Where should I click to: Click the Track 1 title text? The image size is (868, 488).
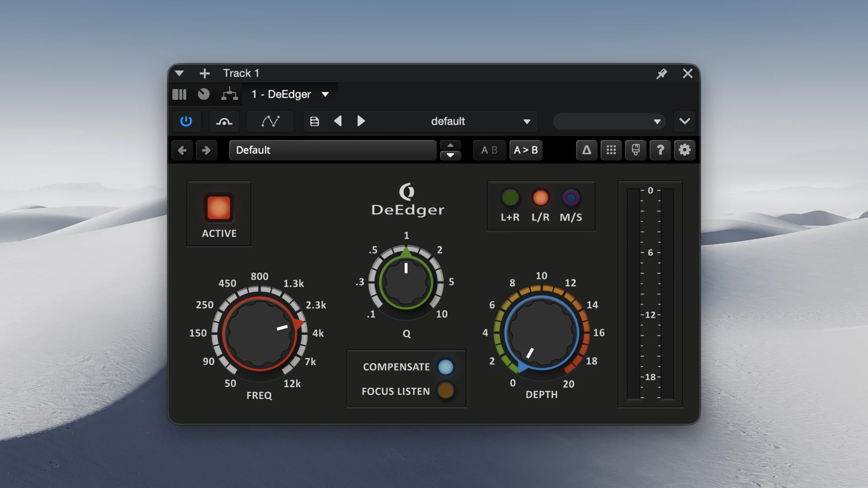(x=241, y=73)
